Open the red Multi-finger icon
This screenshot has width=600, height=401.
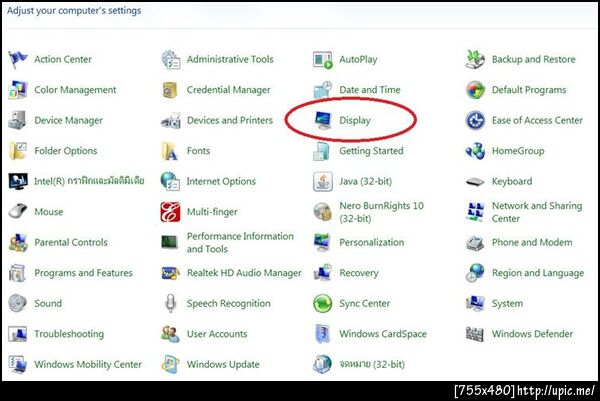(x=170, y=212)
